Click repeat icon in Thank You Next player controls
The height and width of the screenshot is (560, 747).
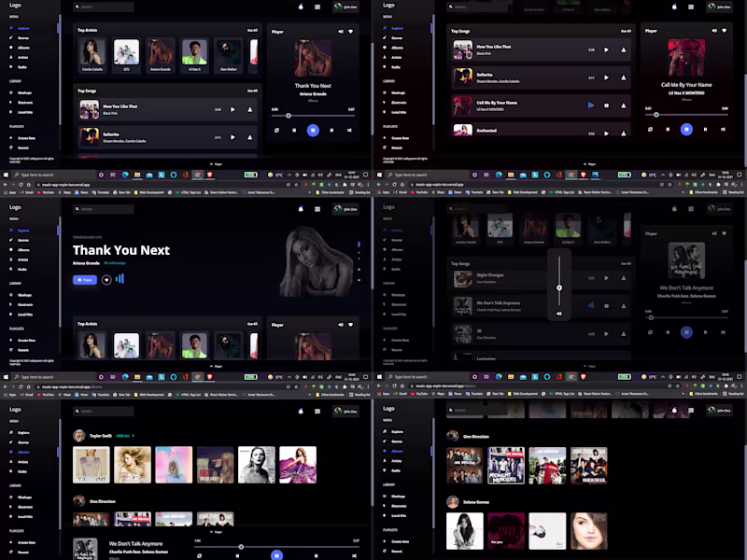276,130
